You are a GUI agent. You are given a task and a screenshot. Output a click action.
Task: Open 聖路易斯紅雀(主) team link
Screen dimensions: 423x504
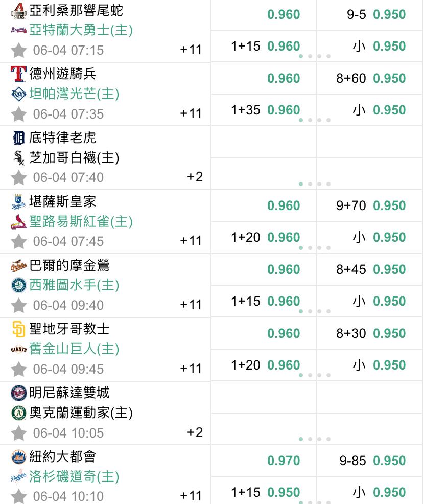81,221
